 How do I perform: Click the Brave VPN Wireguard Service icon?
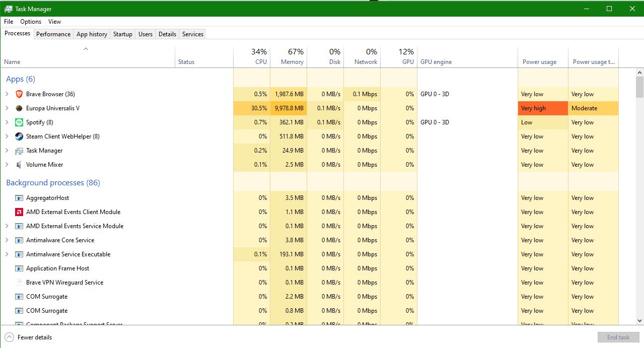[19, 283]
